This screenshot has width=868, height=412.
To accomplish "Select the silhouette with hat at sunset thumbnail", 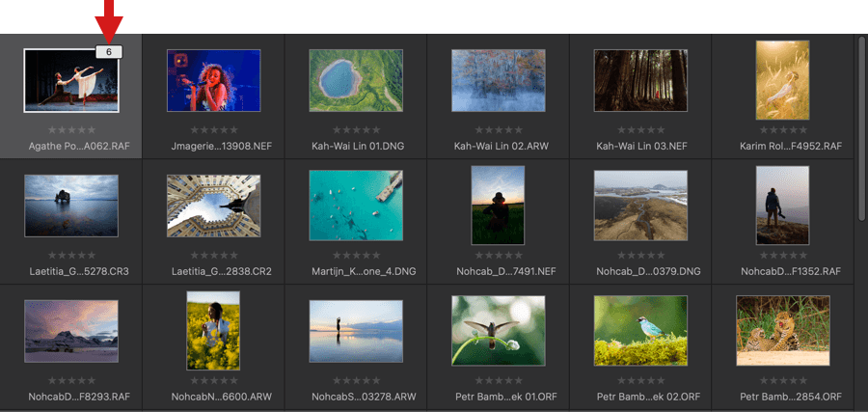I will [x=499, y=205].
